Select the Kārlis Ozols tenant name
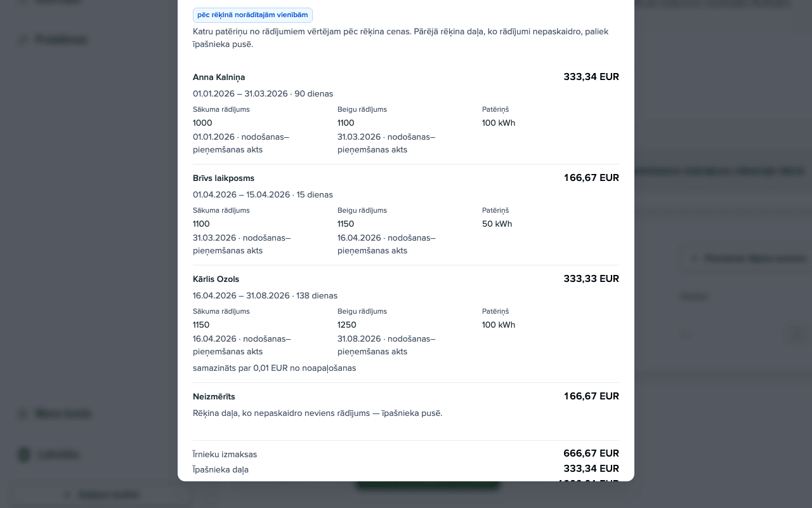 (216, 279)
